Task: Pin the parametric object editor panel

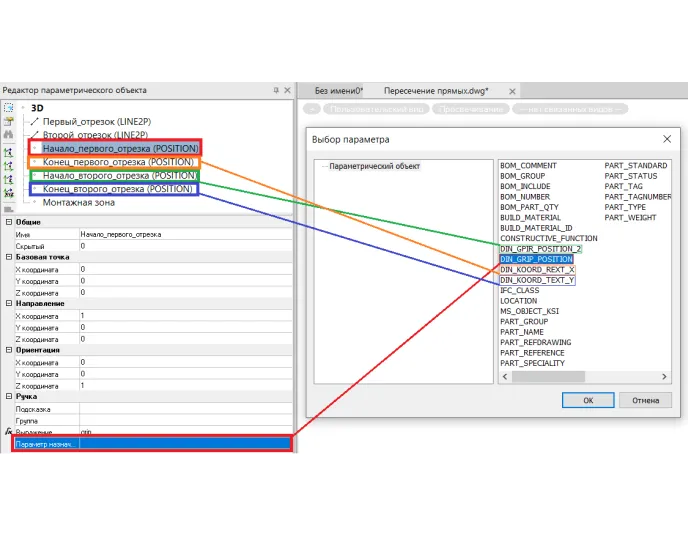Action: (276, 90)
